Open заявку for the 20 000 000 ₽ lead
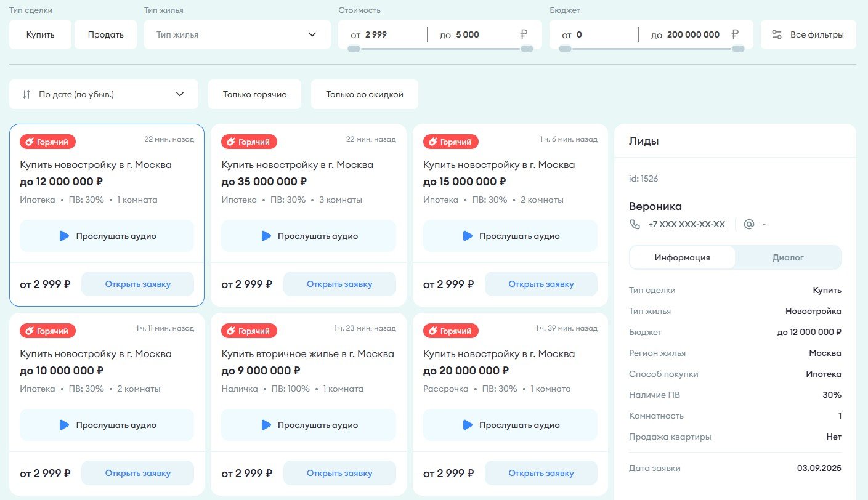 [541, 473]
